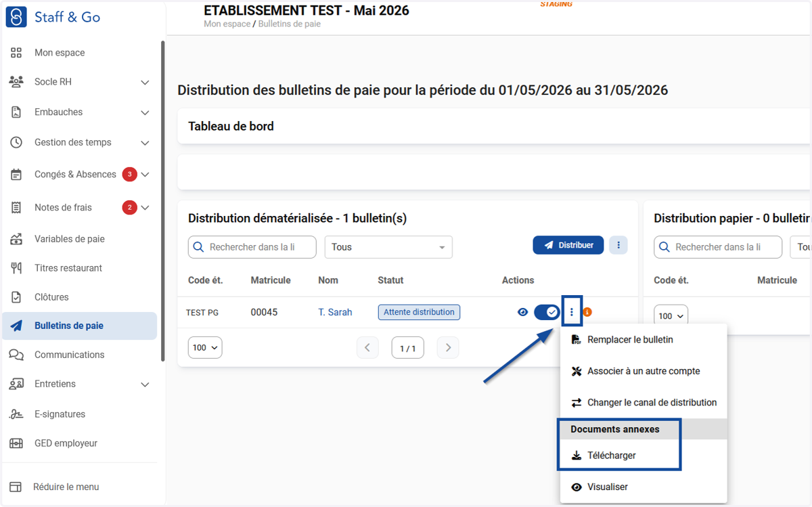The width and height of the screenshot is (812, 507).
Task: Click the E-signatures pen icon
Action: (x=16, y=414)
